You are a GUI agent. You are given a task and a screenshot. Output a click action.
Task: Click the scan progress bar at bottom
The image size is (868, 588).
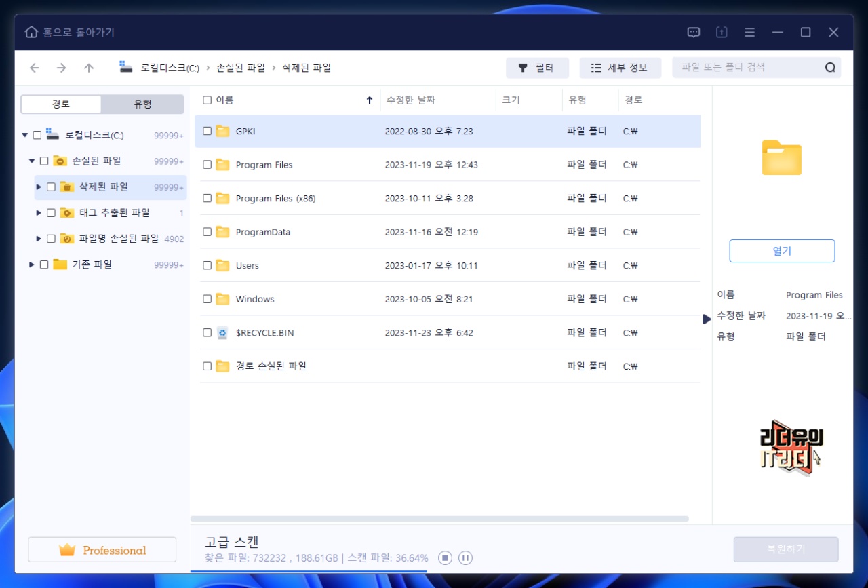tap(309, 571)
